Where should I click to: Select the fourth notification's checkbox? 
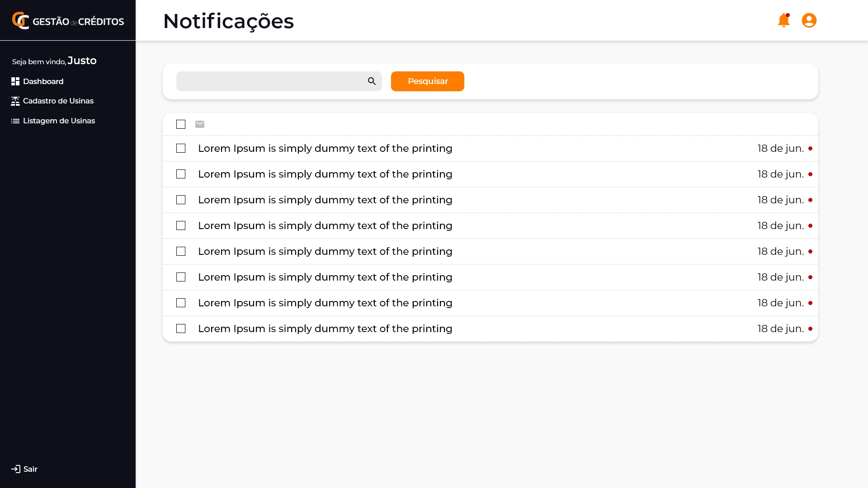[x=181, y=225]
